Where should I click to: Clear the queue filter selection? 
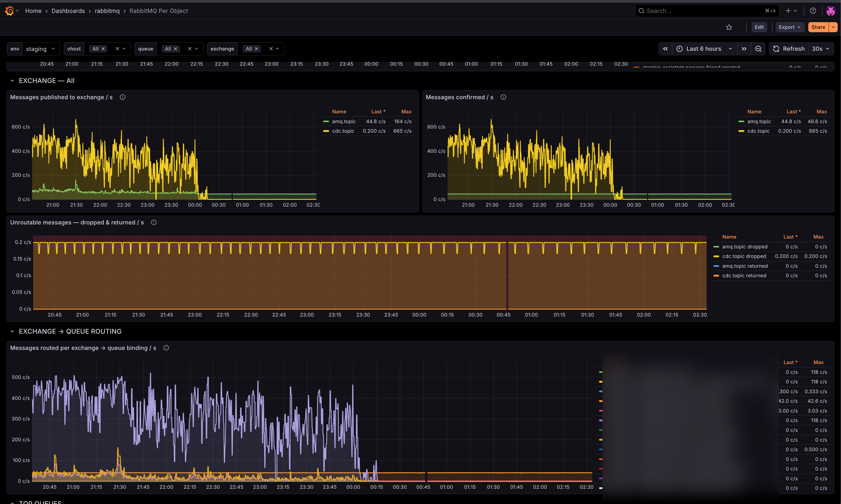[x=190, y=49]
